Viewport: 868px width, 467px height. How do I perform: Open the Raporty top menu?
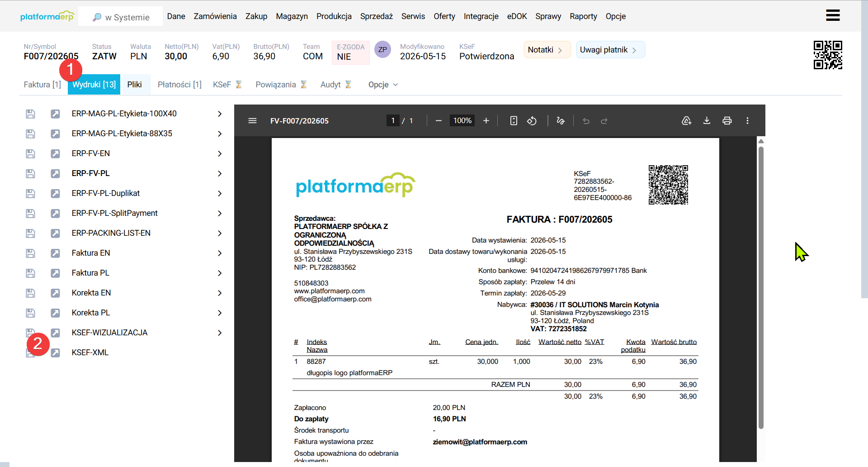583,16
